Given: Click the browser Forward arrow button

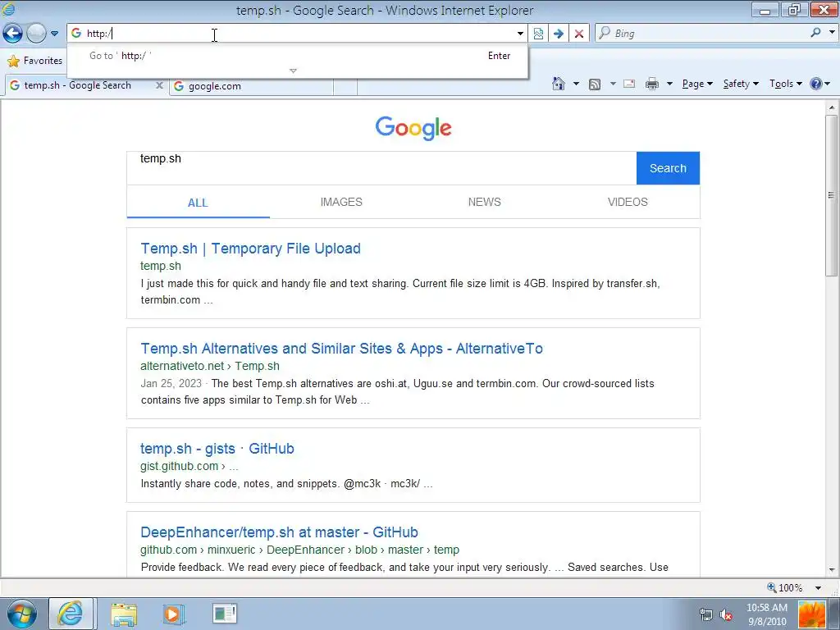Looking at the screenshot, I should pyautogui.click(x=36, y=33).
